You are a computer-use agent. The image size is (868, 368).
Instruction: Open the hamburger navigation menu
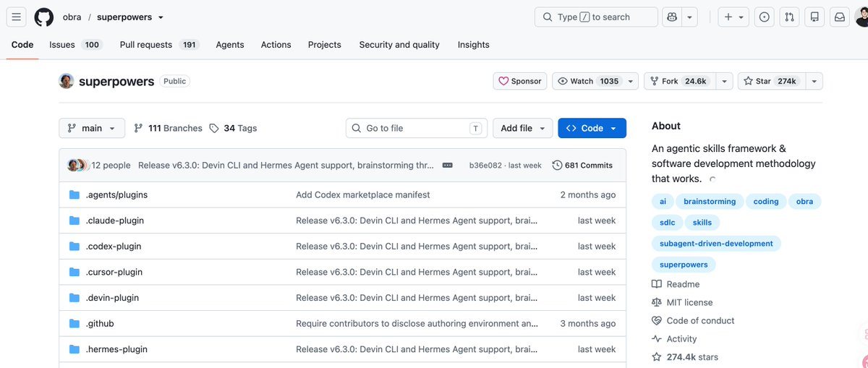(x=17, y=17)
